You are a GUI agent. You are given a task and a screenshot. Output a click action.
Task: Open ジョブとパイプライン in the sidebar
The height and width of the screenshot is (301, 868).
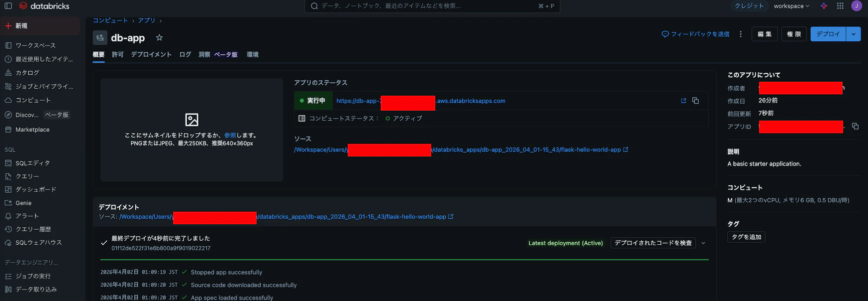coord(40,86)
